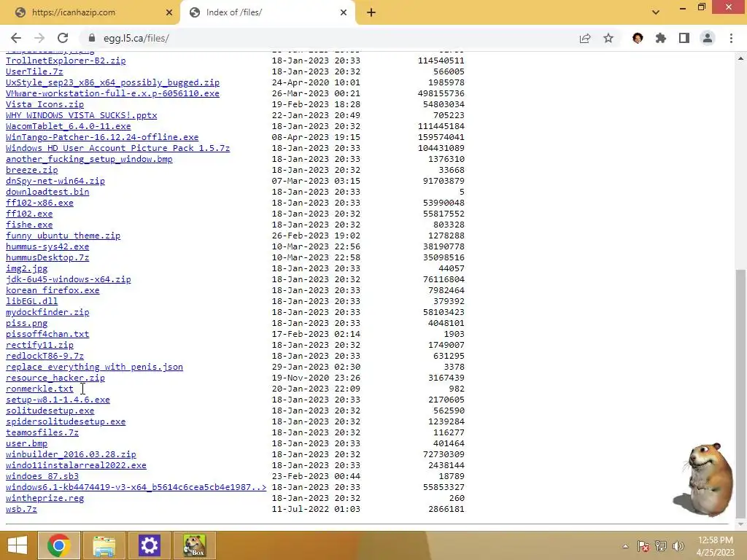Close the icanhazip.com tab
Screen dimensions: 747x560
tap(169, 12)
